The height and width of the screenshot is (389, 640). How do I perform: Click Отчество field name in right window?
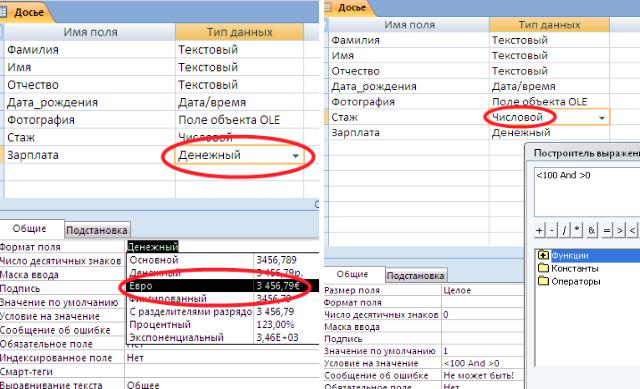(356, 71)
